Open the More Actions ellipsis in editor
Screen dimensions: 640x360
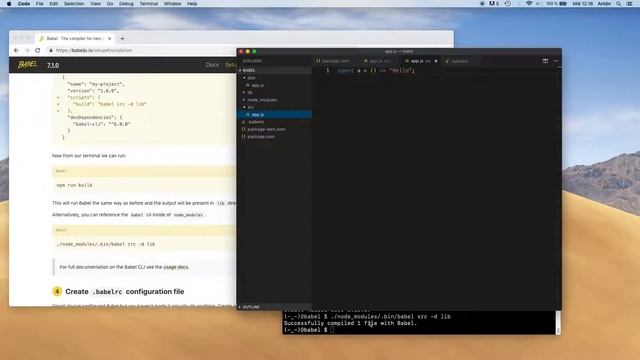coord(556,61)
